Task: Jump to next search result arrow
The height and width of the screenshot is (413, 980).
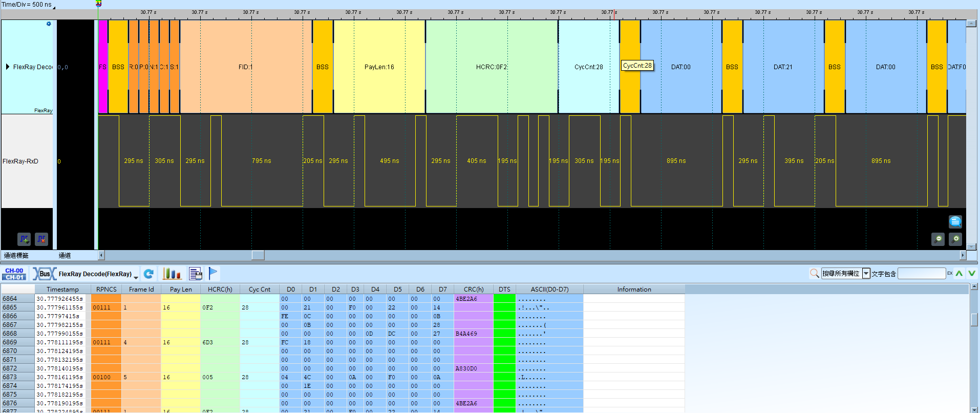Action: (x=972, y=273)
